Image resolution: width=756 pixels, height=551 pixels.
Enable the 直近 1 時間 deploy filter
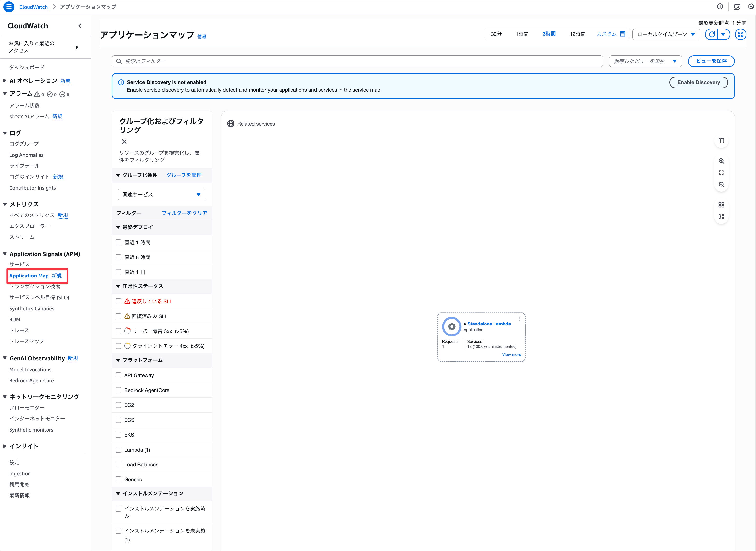[118, 243]
